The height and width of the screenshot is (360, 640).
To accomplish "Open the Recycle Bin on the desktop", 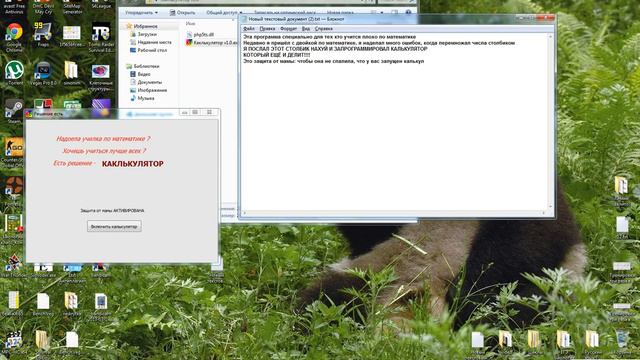I will 622,342.
